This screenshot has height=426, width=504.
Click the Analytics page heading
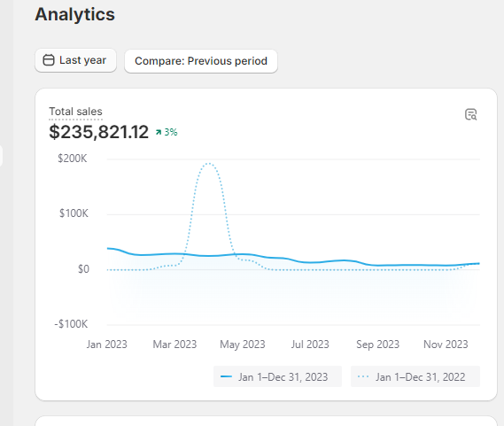75,14
